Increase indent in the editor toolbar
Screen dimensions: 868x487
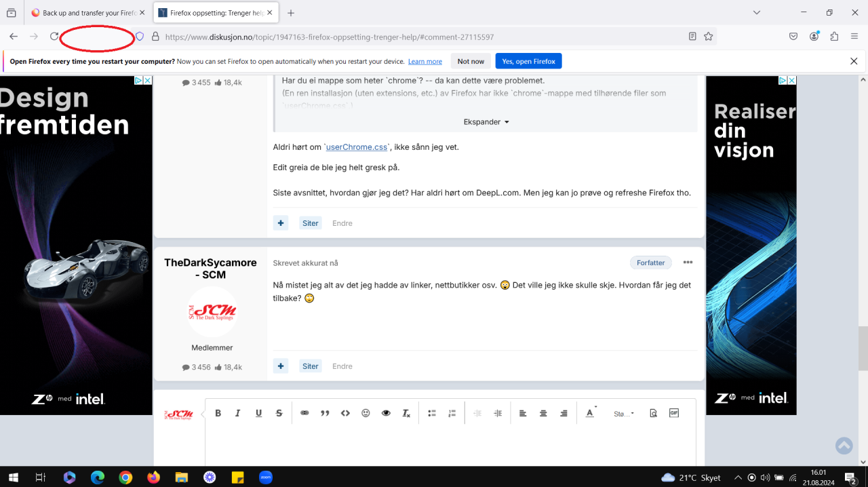[498, 413]
